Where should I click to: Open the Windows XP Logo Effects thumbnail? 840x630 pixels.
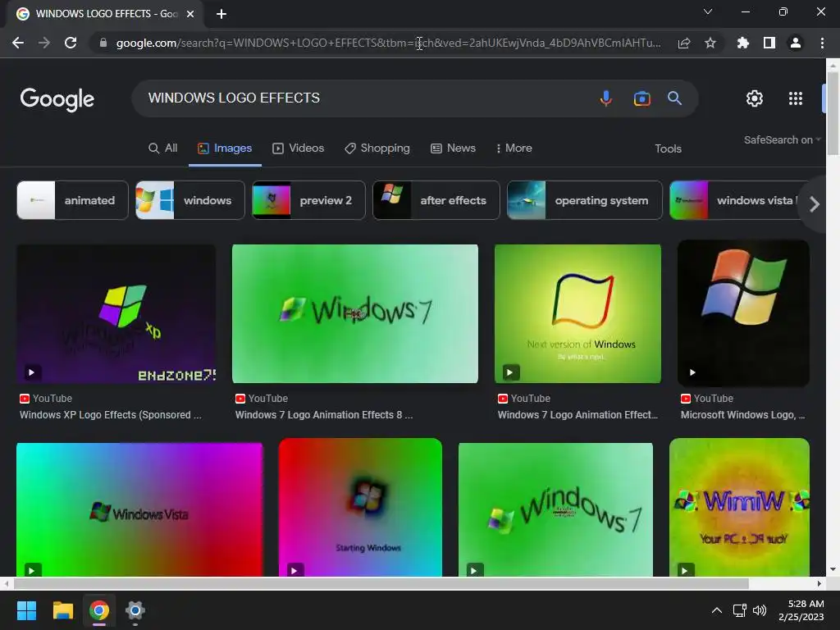pyautogui.click(x=116, y=314)
